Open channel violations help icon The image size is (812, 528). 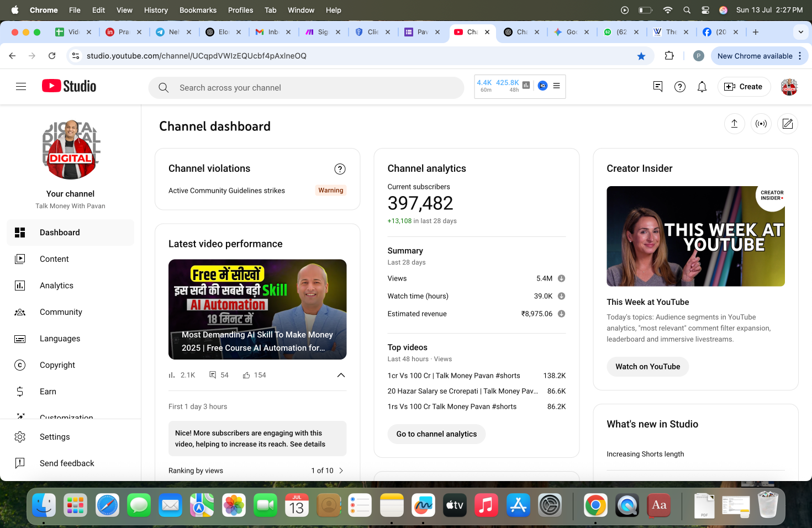pyautogui.click(x=340, y=169)
